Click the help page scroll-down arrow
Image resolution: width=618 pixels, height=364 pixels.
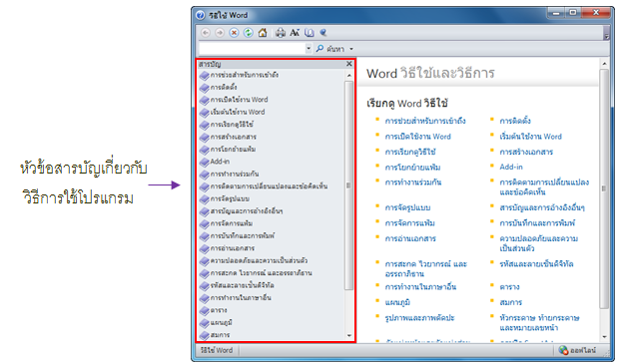click(604, 337)
